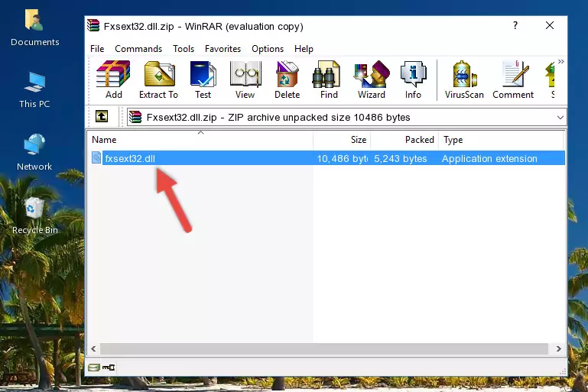The width and height of the screenshot is (588, 392).
Task: Select the Recycle Bin desktop icon
Action: 35,215
